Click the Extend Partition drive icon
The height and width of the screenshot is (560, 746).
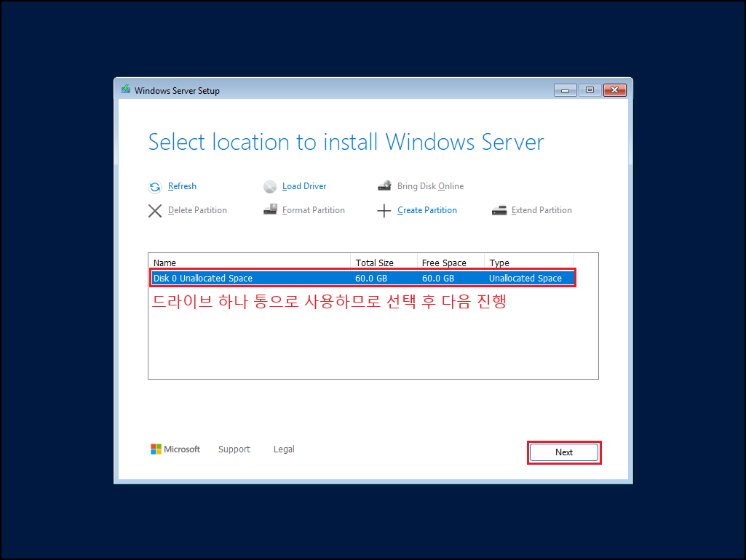click(499, 210)
